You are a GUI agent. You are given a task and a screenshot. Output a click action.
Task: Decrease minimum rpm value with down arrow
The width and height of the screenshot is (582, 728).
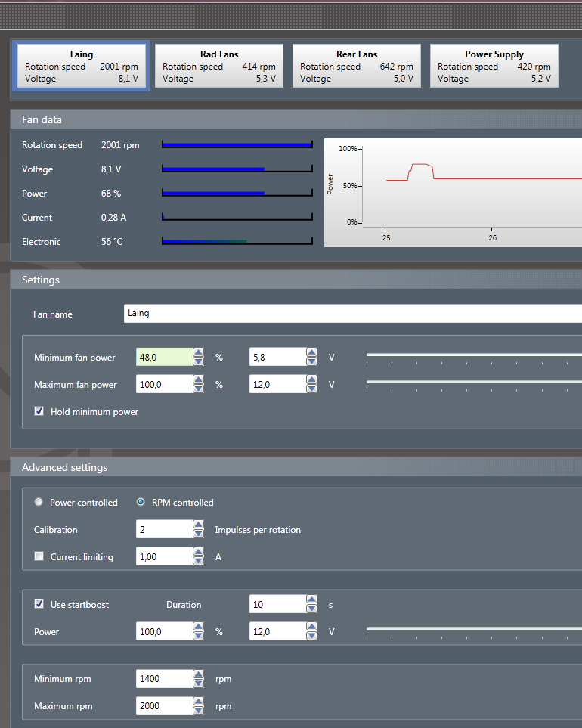pyautogui.click(x=198, y=683)
